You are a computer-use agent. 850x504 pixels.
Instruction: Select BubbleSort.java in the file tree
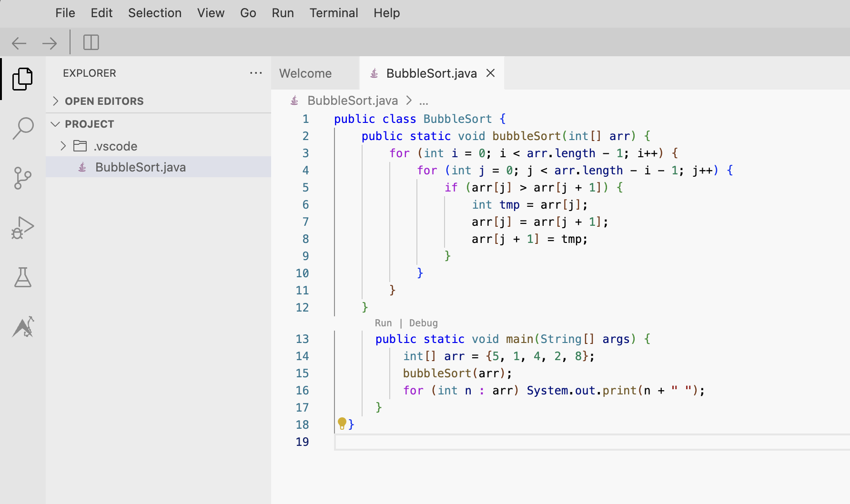point(159,167)
